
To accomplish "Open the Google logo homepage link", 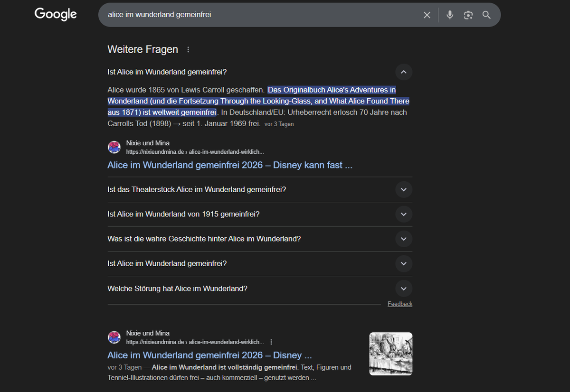I will (56, 14).
